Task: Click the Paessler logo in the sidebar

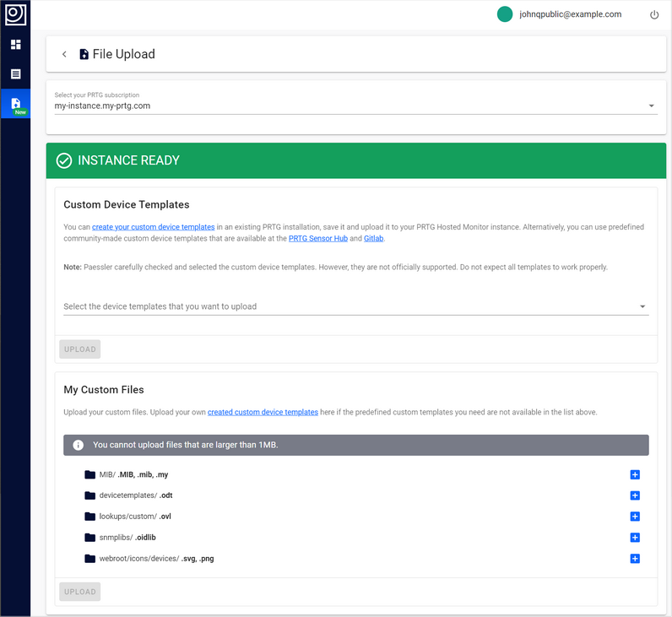Action: (15, 14)
